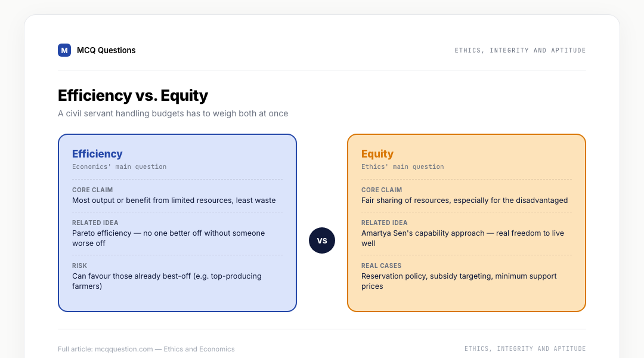Click the REAL CASES label in the Equity card

click(x=381, y=266)
